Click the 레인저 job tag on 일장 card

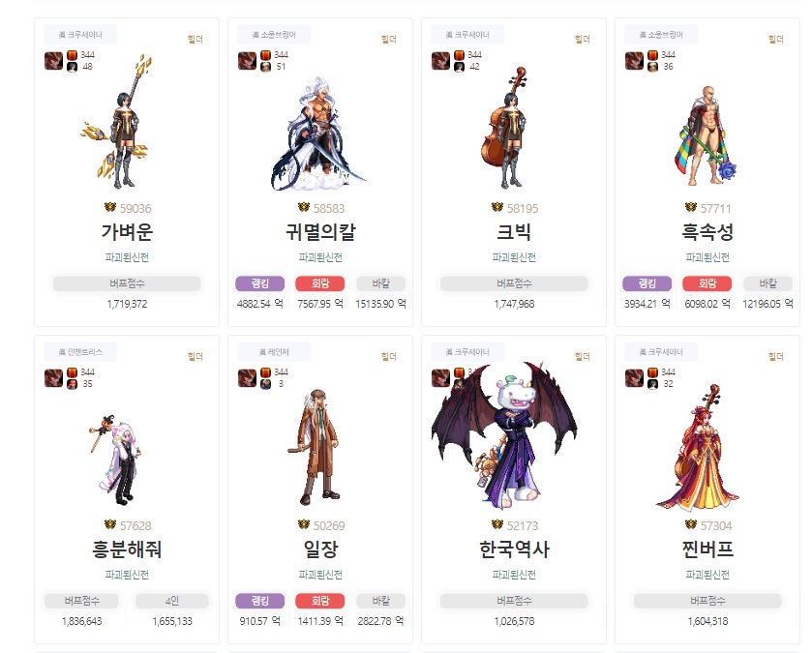pos(274,352)
